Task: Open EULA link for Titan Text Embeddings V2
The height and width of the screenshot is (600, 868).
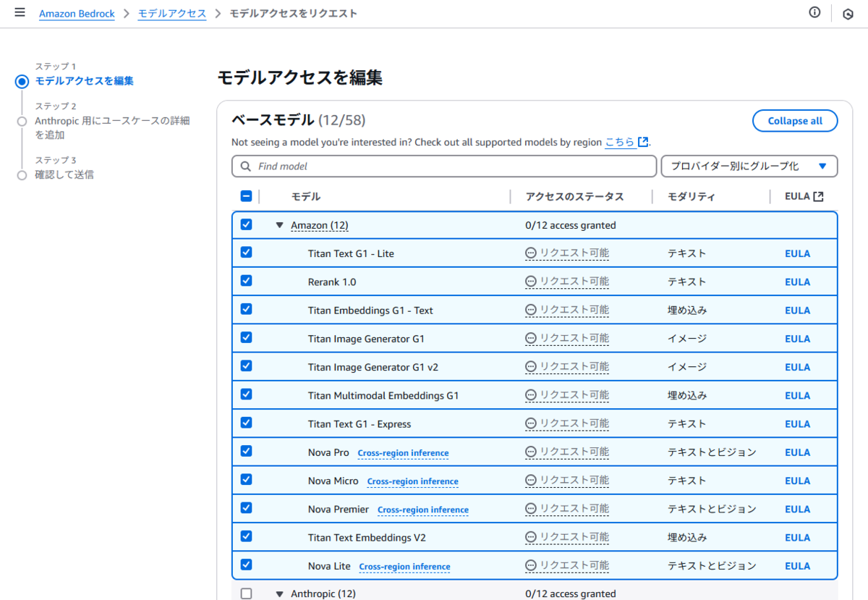Action: pos(797,538)
